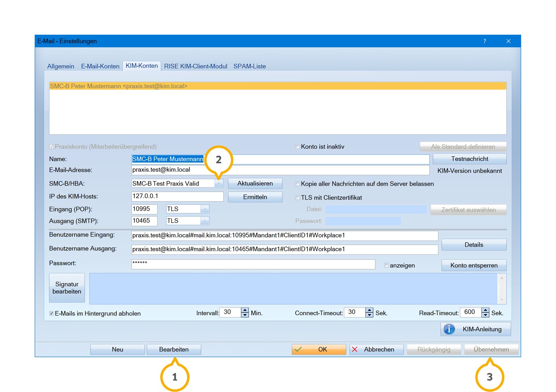Toggle Praxiskonto (Mitarbeiterübergreifend) checkbox
The width and height of the screenshot is (556, 392).
pyautogui.click(x=51, y=147)
